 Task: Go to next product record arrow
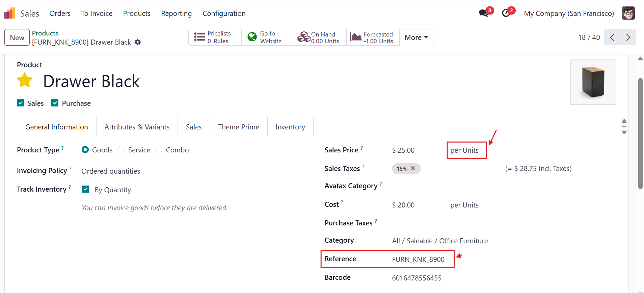click(628, 37)
